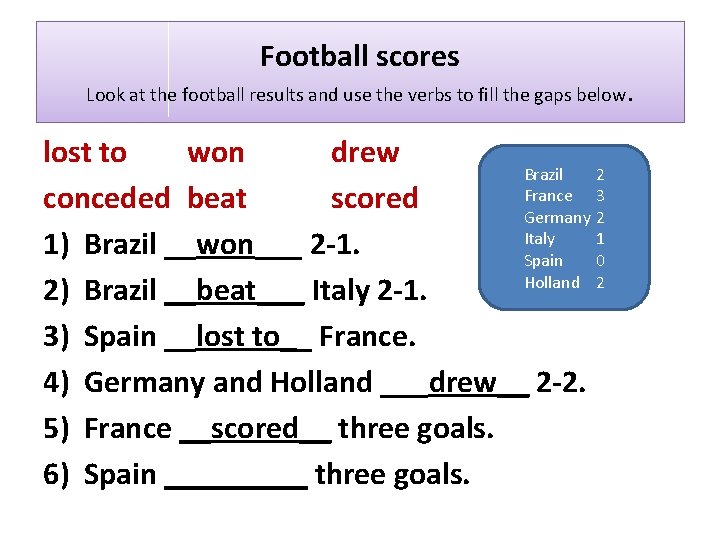Click the answer 'scored' in sentence 5
This screenshot has height=540, width=720.
(254, 428)
